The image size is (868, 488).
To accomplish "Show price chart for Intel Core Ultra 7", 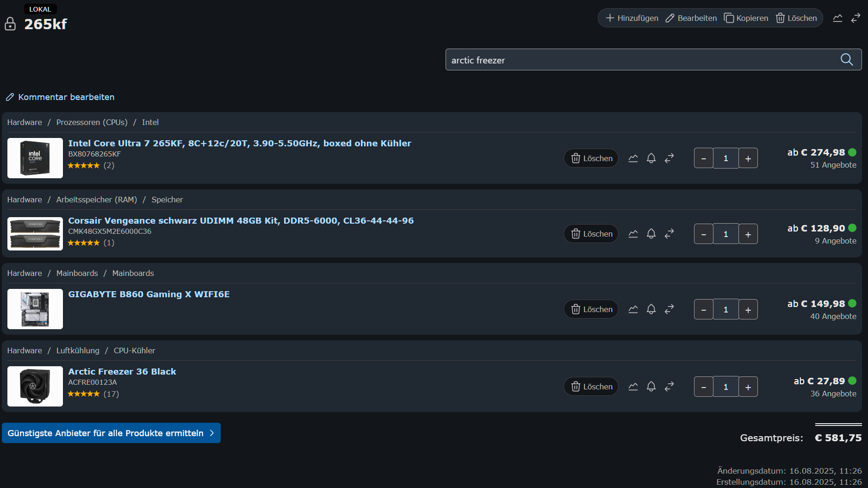I will pyautogui.click(x=633, y=158).
